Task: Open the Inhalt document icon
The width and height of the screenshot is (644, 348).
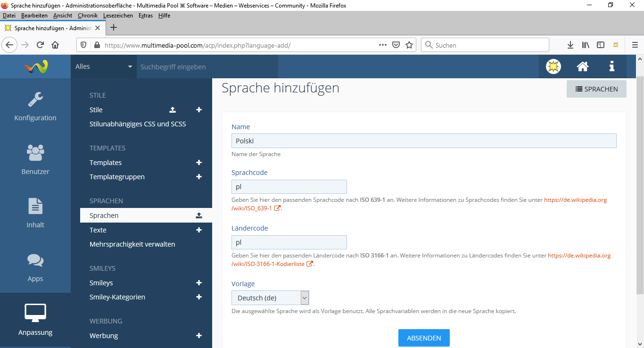Action: (x=35, y=207)
